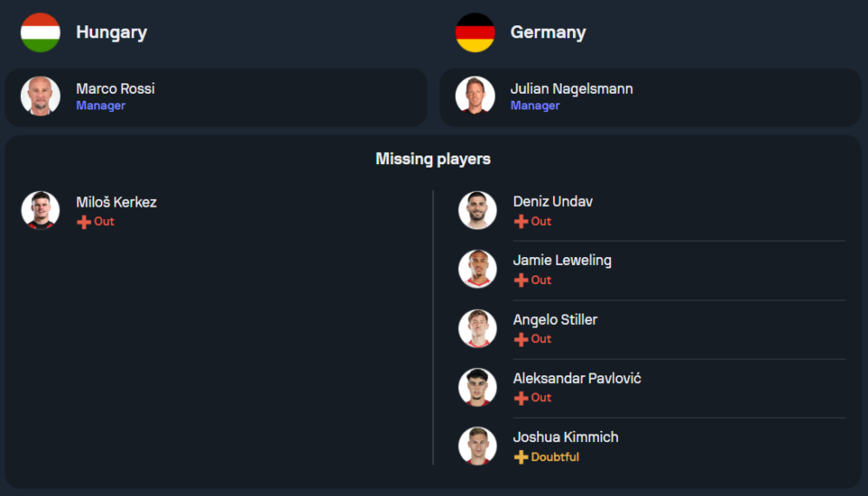Click Deniz Undav's player avatar
Screen dimensions: 868x496
477,210
